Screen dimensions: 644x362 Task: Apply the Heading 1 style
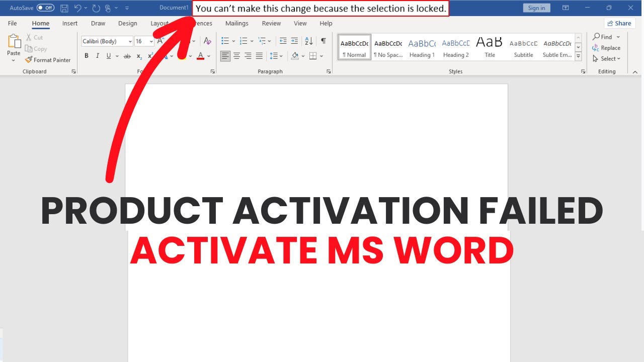point(422,47)
